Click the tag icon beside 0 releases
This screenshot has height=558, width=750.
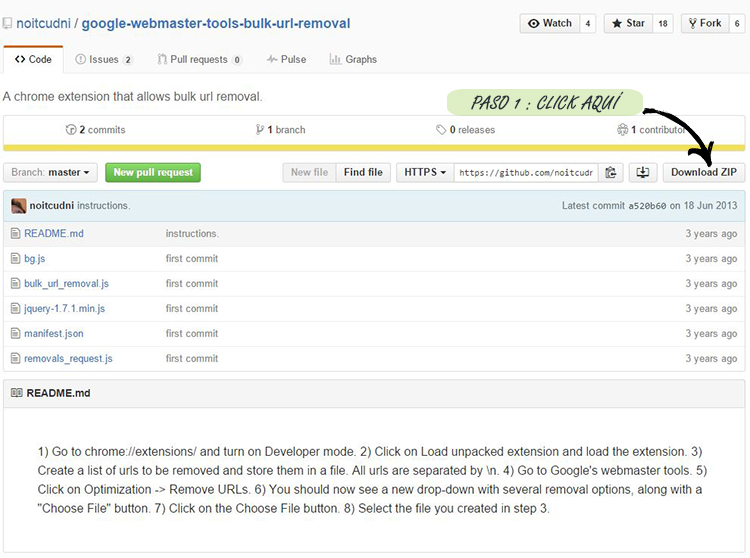pos(441,130)
